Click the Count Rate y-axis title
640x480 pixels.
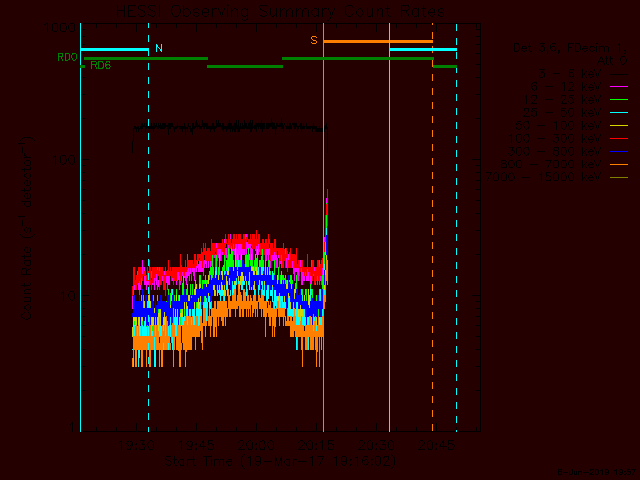(x=27, y=229)
